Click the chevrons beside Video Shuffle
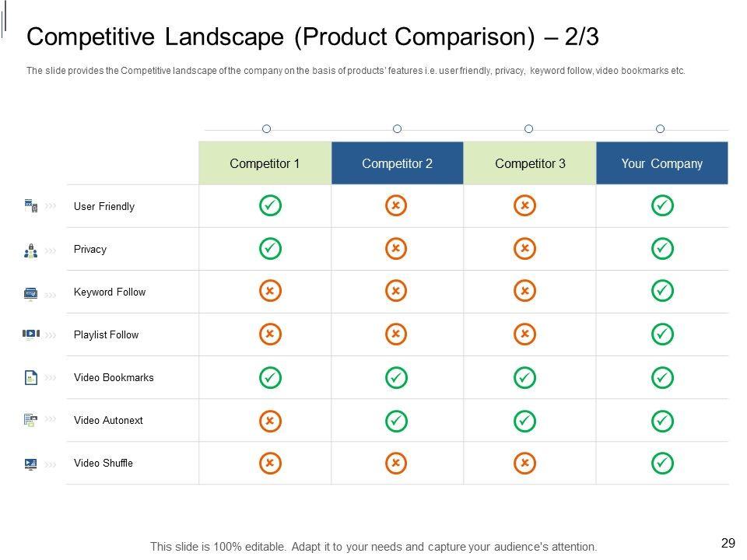 51,464
